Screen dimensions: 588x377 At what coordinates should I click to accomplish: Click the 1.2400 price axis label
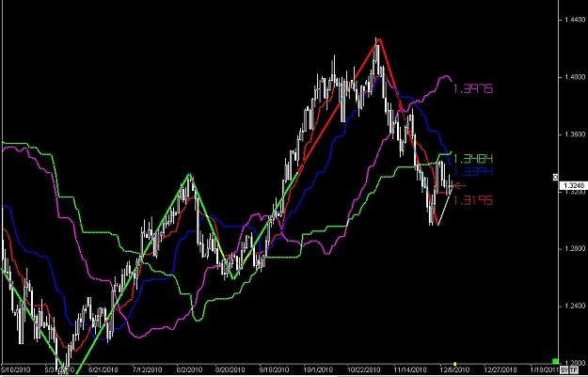(x=577, y=306)
